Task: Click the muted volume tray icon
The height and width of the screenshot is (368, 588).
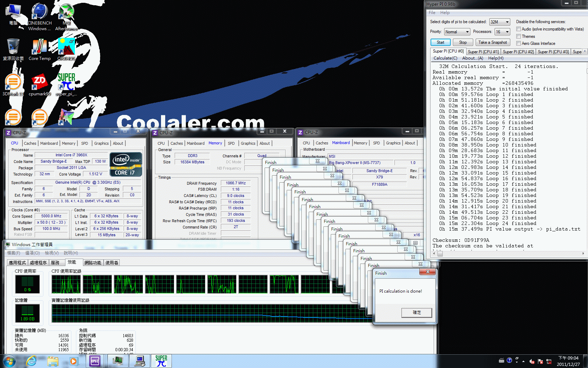Action: click(x=532, y=361)
